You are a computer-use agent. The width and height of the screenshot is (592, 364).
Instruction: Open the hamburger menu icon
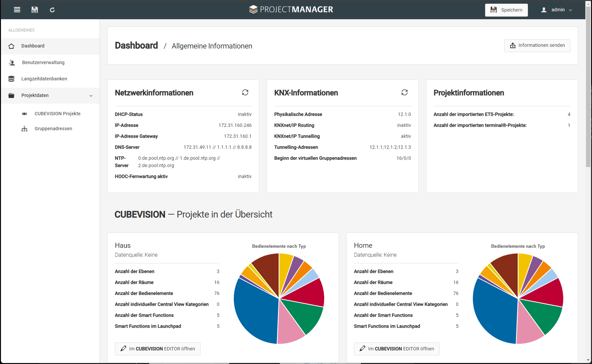click(17, 10)
